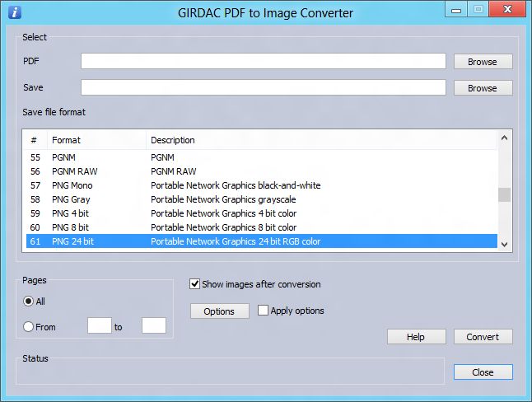Click the format list scrollbar thumb
Image resolution: width=532 pixels, height=402 pixels.
pyautogui.click(x=504, y=195)
